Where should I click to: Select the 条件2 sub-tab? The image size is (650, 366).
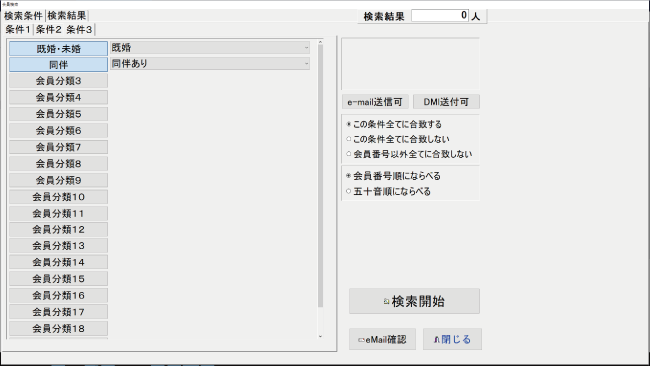49,29
